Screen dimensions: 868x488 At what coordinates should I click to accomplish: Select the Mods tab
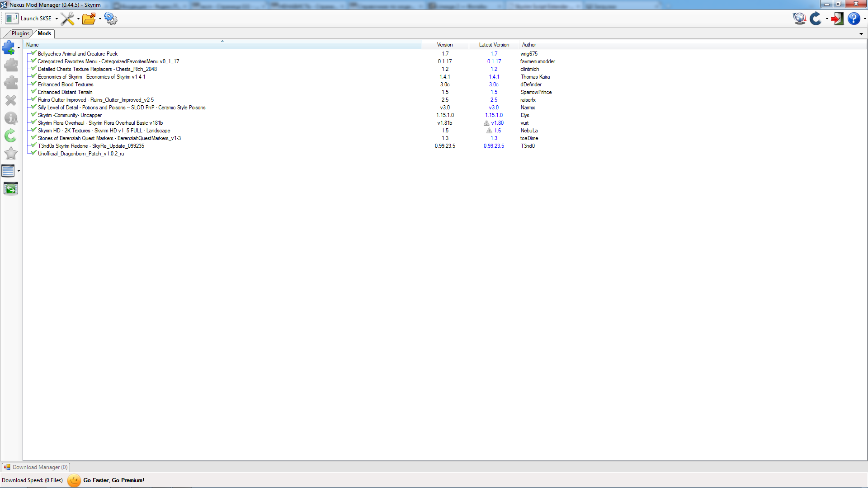44,33
